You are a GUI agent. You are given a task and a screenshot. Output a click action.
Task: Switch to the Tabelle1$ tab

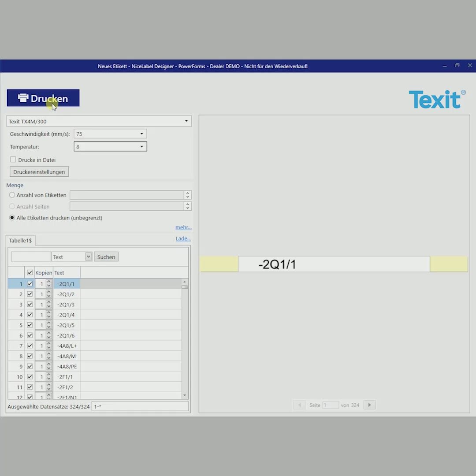pyautogui.click(x=20, y=241)
